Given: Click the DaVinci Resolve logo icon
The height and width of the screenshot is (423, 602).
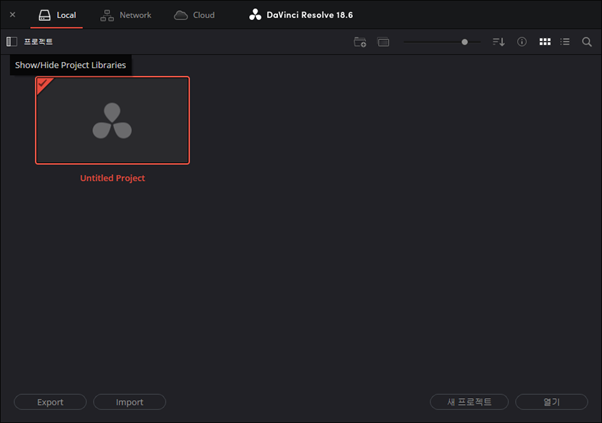Looking at the screenshot, I should tap(255, 15).
